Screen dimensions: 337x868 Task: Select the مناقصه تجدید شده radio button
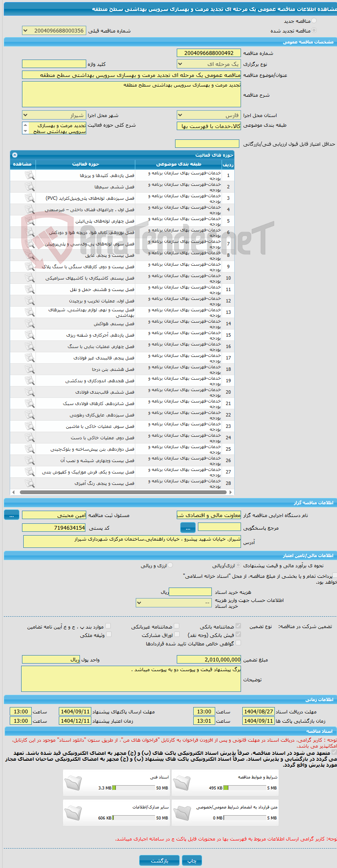314,30
